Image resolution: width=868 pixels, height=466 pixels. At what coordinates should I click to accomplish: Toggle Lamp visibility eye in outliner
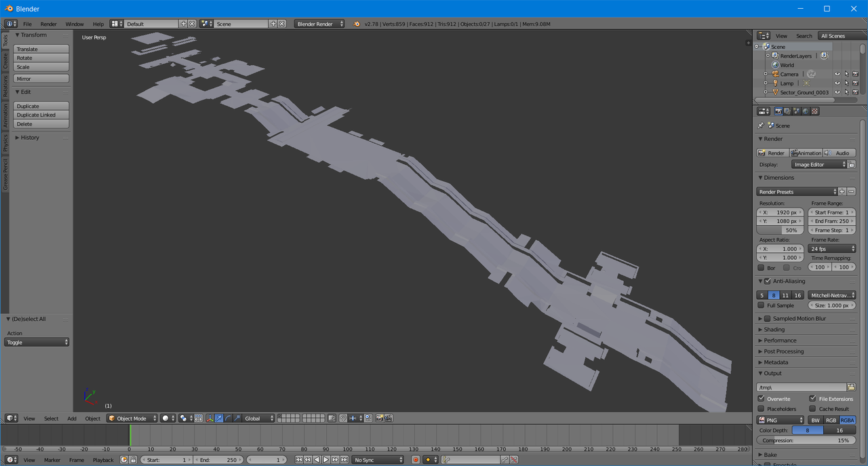[837, 83]
